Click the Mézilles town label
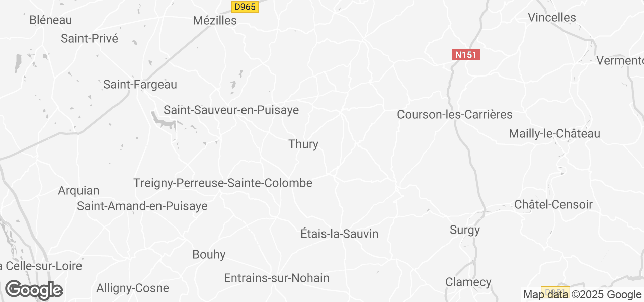Image resolution: width=644 pixels, height=302 pixels. [x=215, y=21]
